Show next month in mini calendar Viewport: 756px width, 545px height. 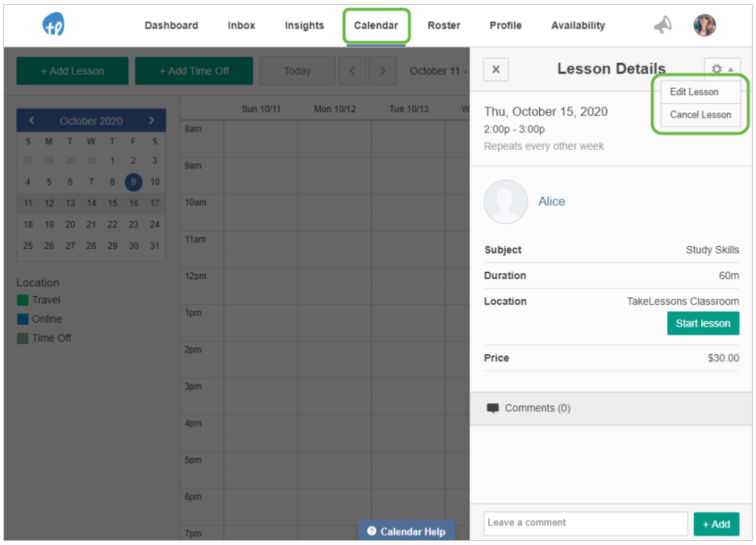(x=152, y=120)
